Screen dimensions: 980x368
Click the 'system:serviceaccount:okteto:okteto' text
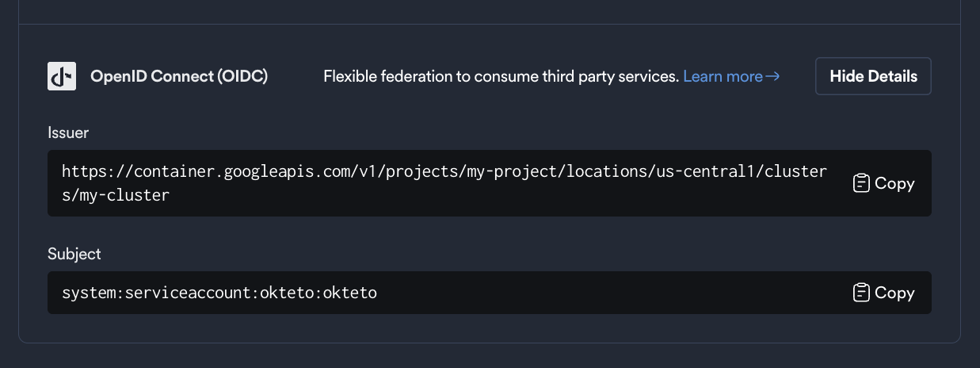[x=219, y=293]
